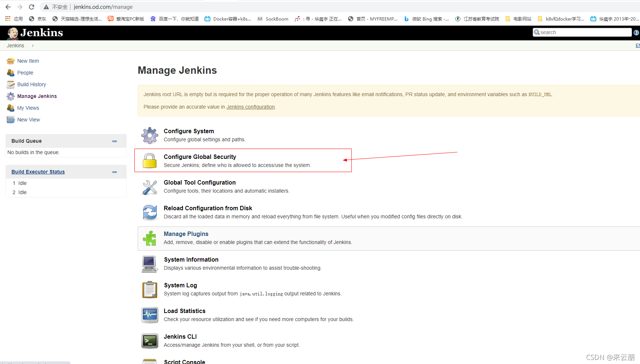Open the Docker容器+k8s bookmark
The width and height of the screenshot is (640, 364).
click(228, 19)
